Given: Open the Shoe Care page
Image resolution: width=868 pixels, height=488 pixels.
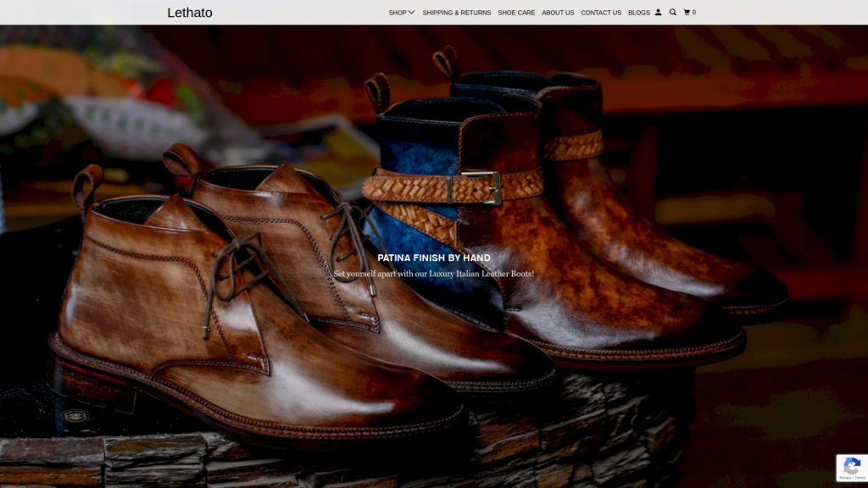Looking at the screenshot, I should tap(516, 13).
